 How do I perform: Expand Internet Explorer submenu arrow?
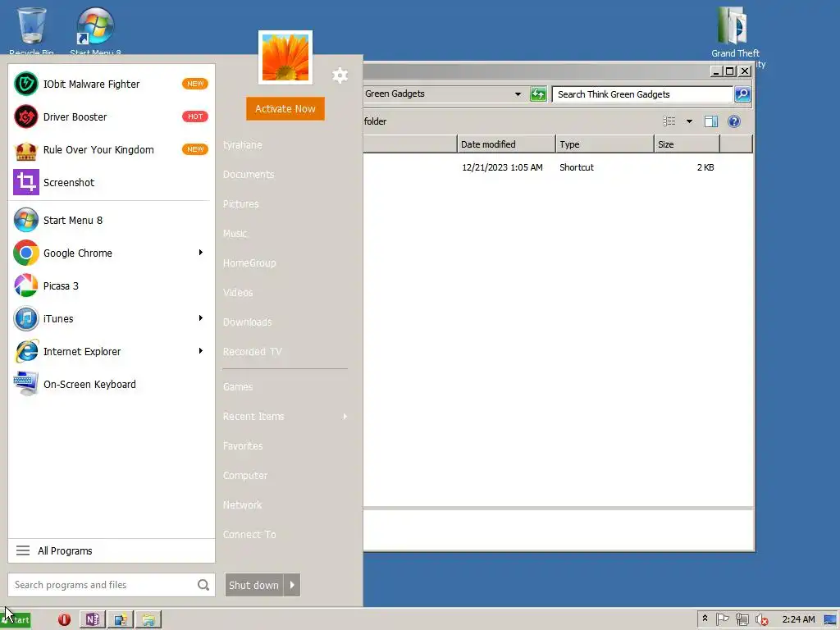[201, 351]
